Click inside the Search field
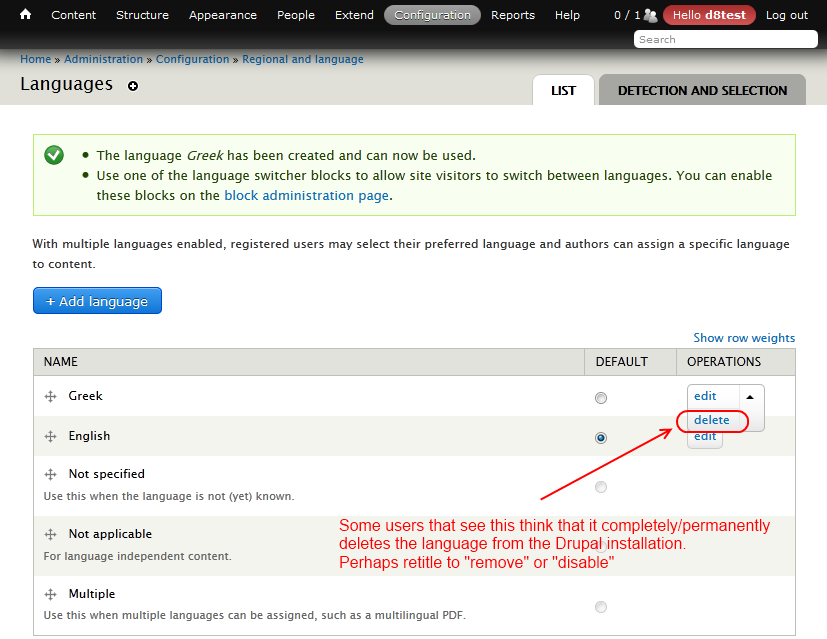The image size is (827, 639). pos(725,39)
